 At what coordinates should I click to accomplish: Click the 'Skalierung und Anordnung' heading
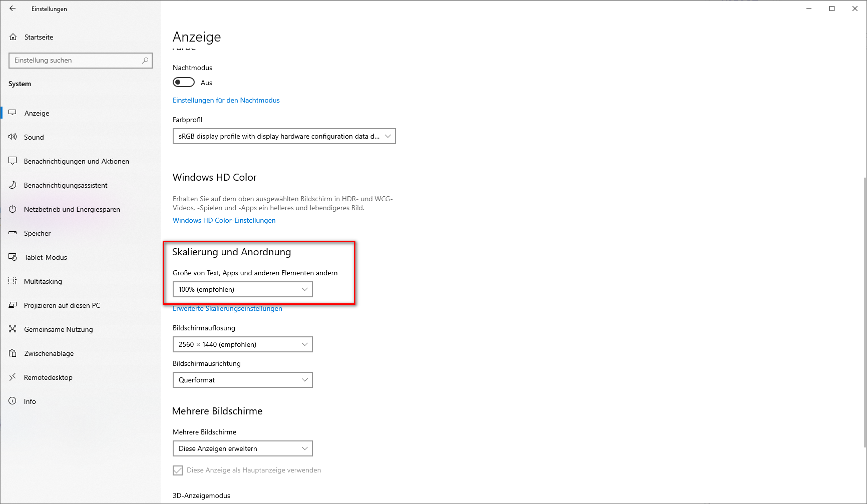231,252
